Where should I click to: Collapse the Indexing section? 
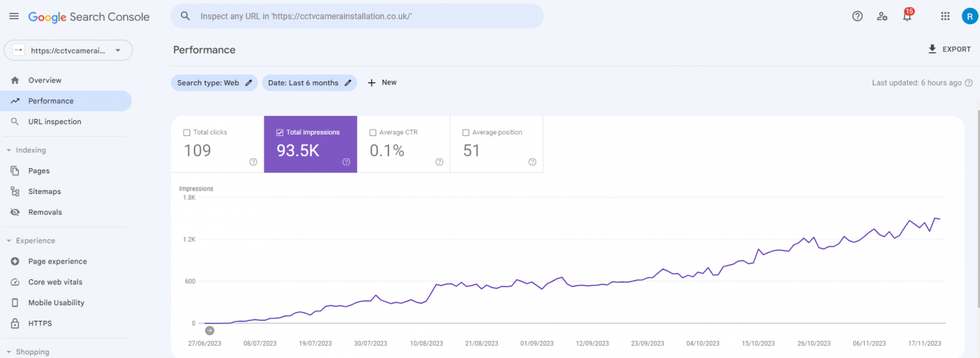click(x=9, y=150)
